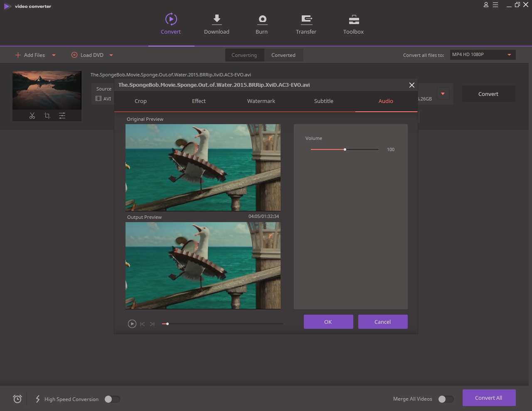Click the AVI source format label
532x411 pixels.
point(107,99)
